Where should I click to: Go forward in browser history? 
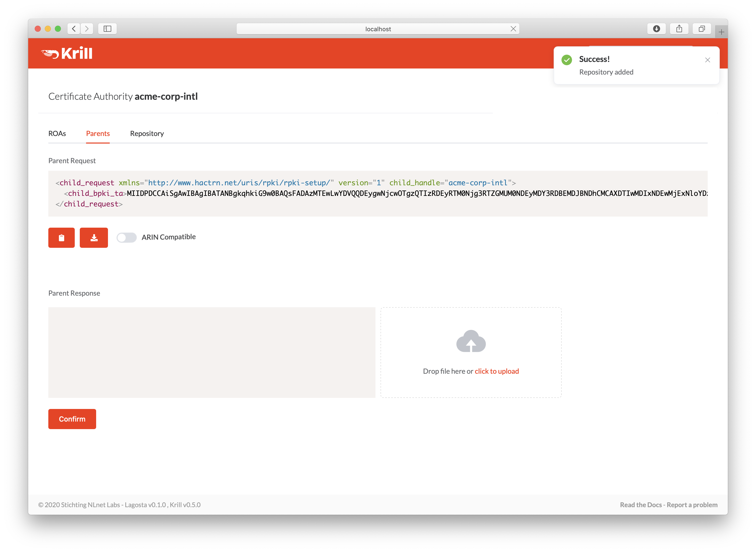[87, 29]
